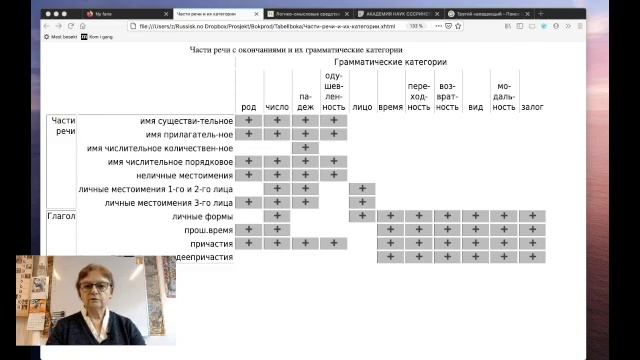
Task: Reload the page with the refresh icon
Action: 71,26
